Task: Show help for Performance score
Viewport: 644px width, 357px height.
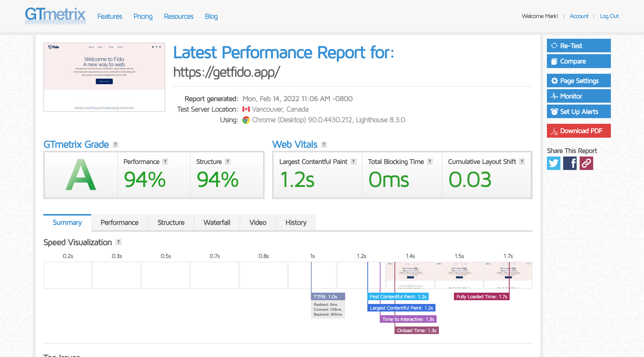Action: click(165, 161)
